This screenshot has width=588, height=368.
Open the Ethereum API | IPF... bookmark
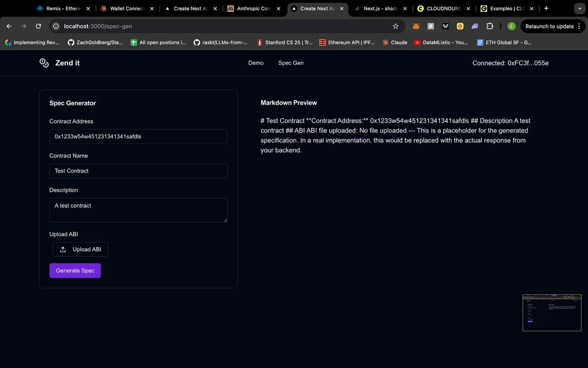[x=347, y=42]
